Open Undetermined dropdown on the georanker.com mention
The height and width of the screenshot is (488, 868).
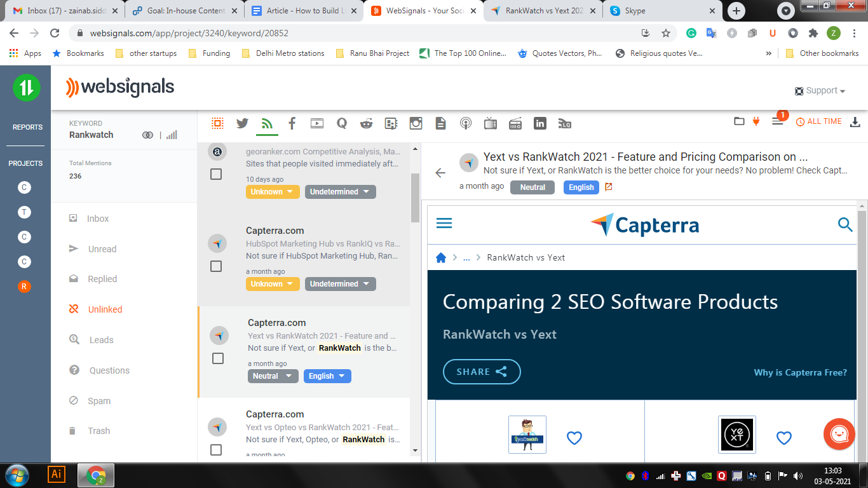340,192
